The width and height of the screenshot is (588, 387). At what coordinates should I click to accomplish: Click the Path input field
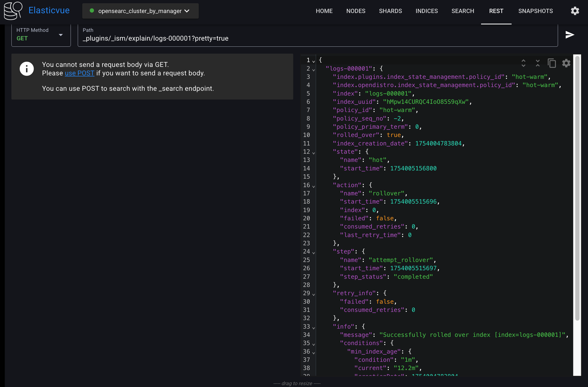pyautogui.click(x=317, y=38)
